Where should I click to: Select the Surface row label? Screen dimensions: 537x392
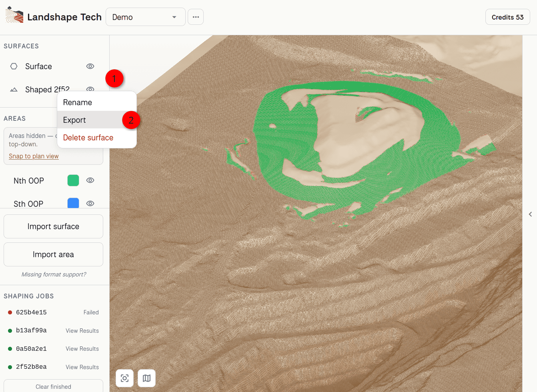point(38,66)
